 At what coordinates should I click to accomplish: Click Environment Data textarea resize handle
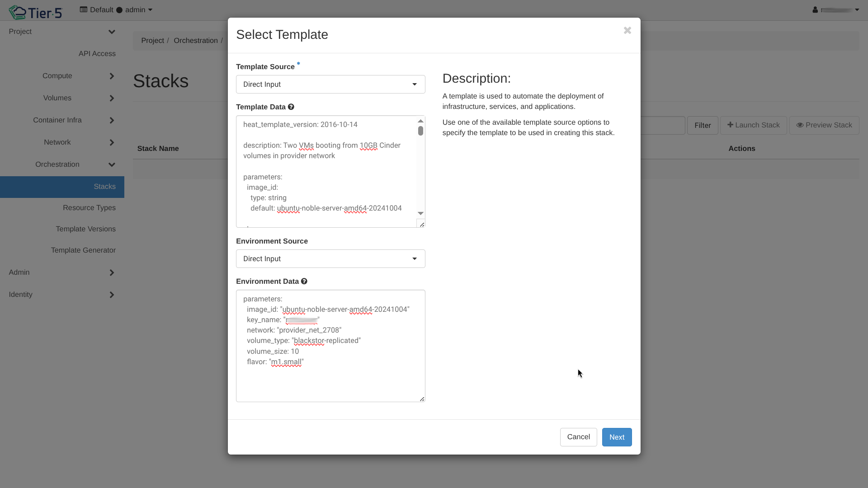click(422, 399)
